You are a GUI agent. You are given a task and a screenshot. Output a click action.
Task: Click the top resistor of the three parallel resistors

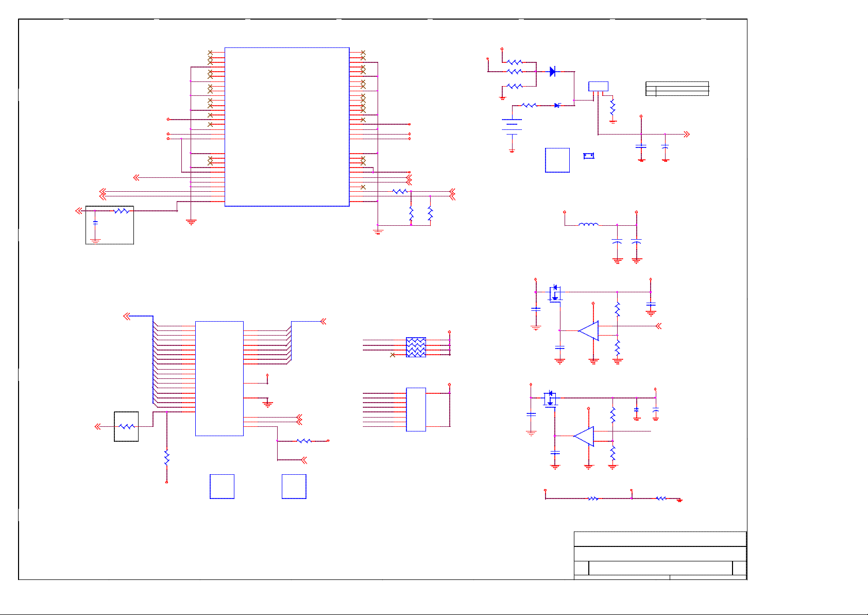(x=515, y=62)
